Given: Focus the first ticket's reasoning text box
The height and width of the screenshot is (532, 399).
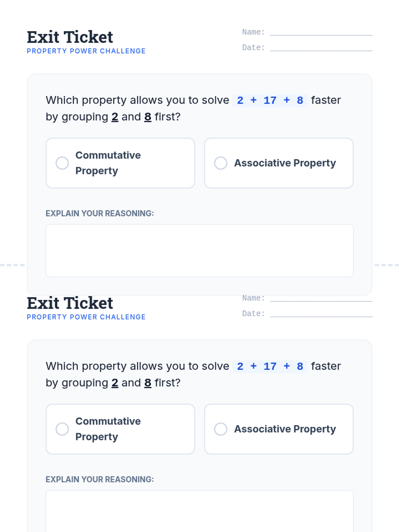Looking at the screenshot, I should point(199,250).
